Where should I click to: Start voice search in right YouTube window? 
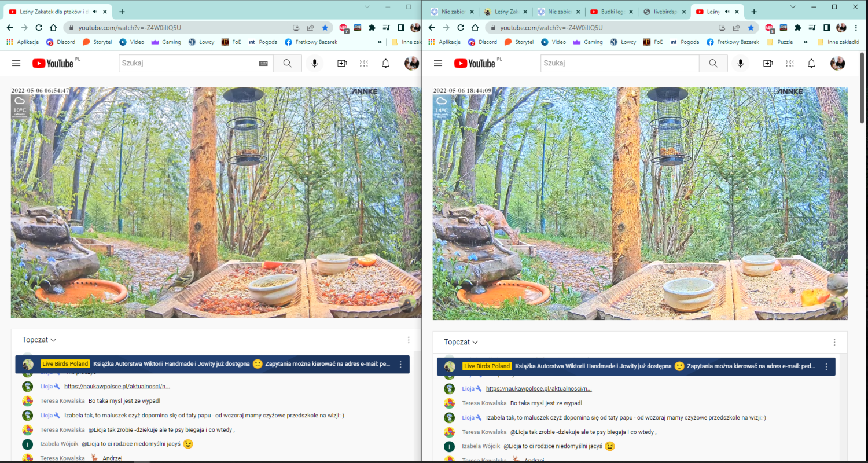(x=740, y=63)
